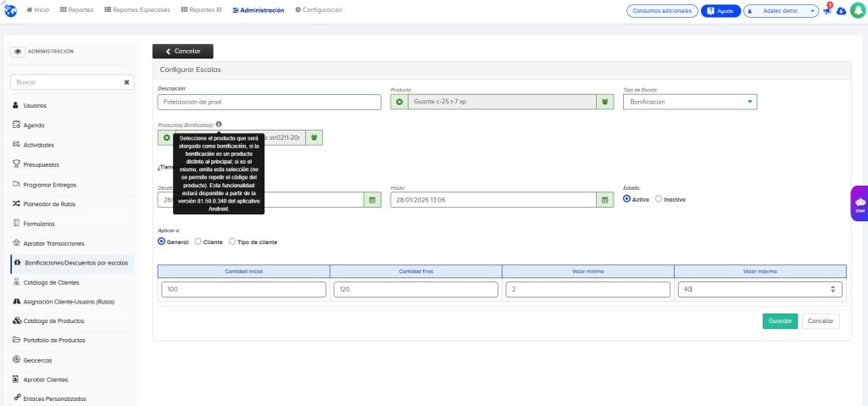Click the Presupuestos trophy icon
Image resolution: width=868 pixels, height=406 pixels.
coord(16,164)
